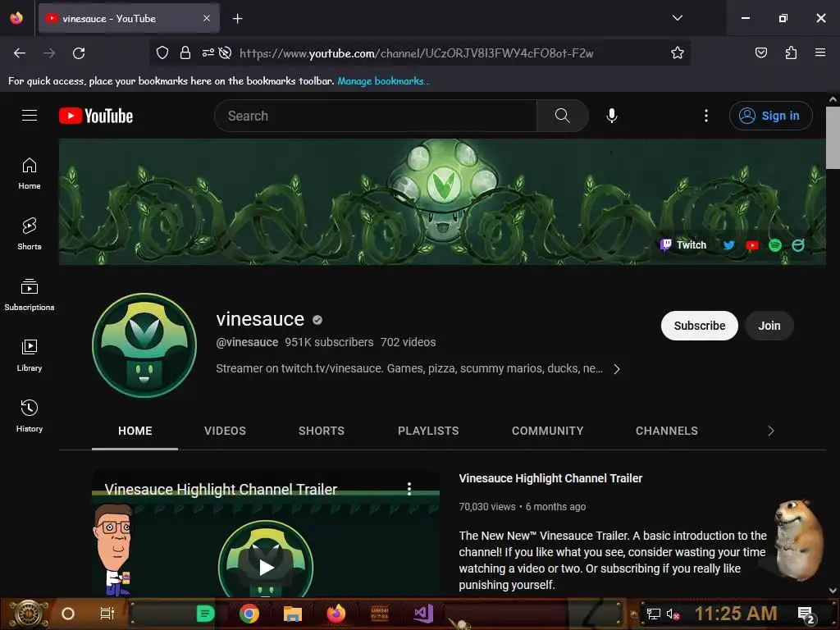Switch to the SHORTS tab
The width and height of the screenshot is (840, 630).
322,431
